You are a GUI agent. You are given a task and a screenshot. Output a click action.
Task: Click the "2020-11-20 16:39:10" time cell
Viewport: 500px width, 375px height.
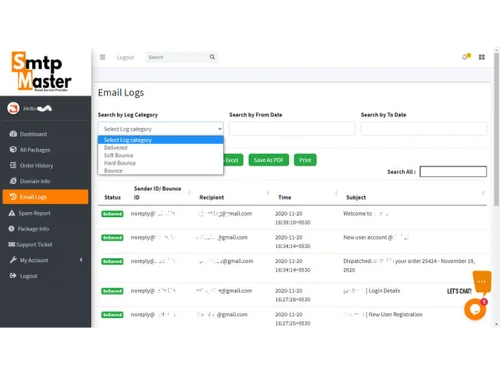(293, 218)
